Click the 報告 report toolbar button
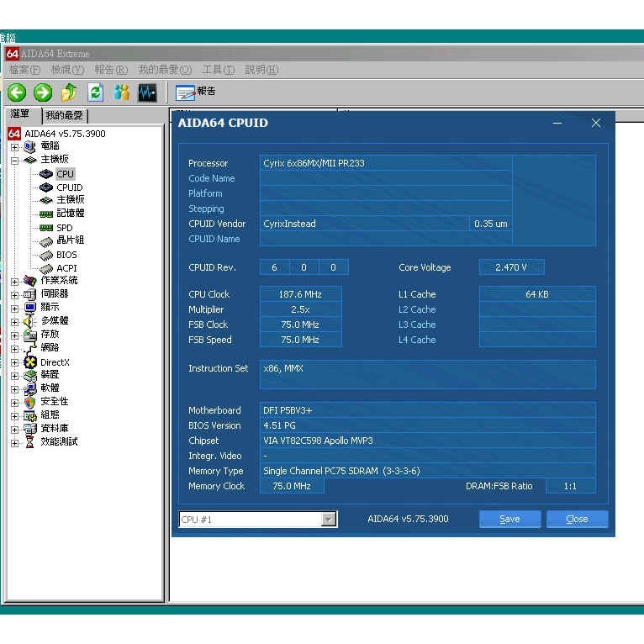644x644 pixels. (x=195, y=92)
